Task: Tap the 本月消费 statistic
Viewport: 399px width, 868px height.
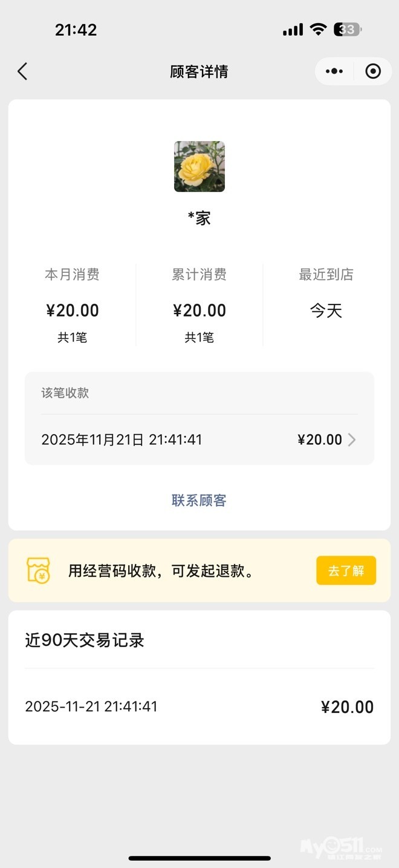Action: [73, 304]
